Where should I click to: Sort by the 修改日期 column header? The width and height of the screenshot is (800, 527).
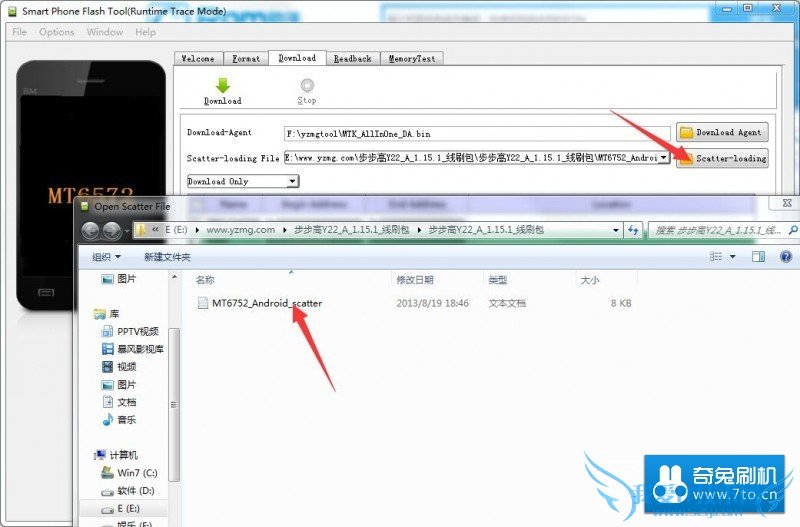(x=415, y=280)
